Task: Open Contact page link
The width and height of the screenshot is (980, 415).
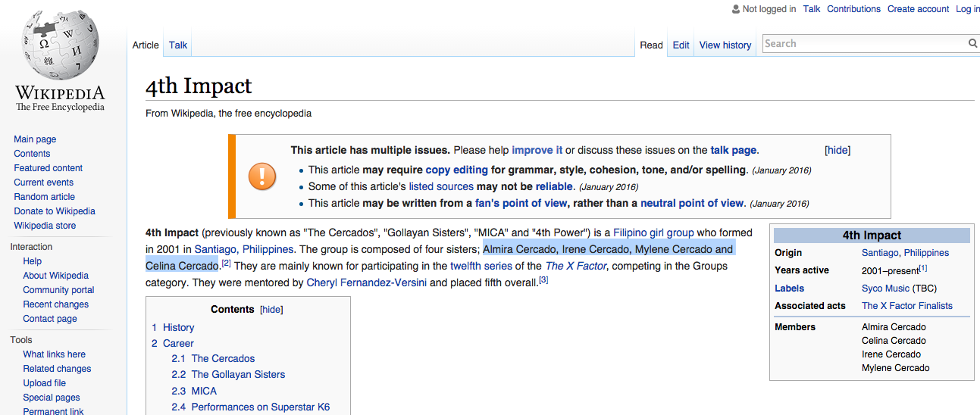Action: [x=50, y=319]
